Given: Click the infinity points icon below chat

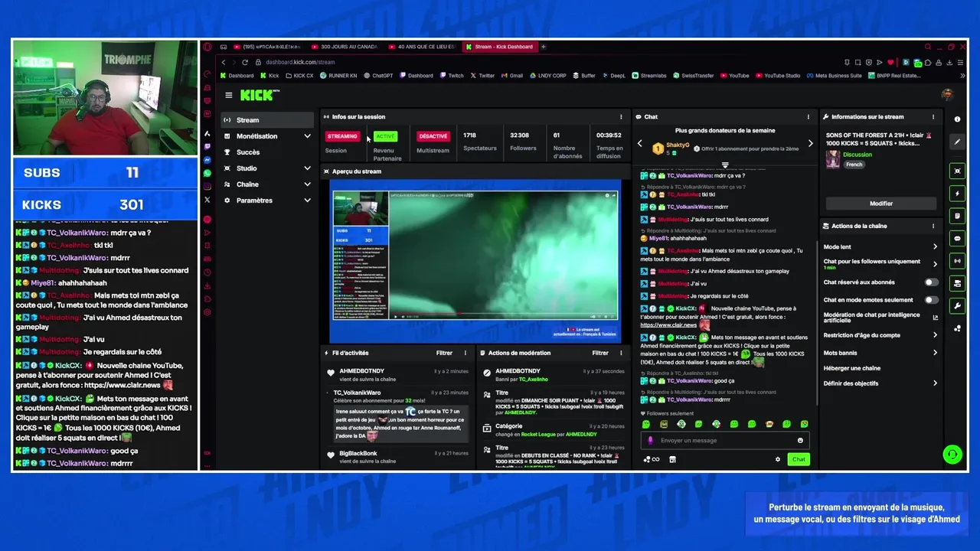Looking at the screenshot, I should pos(652,459).
